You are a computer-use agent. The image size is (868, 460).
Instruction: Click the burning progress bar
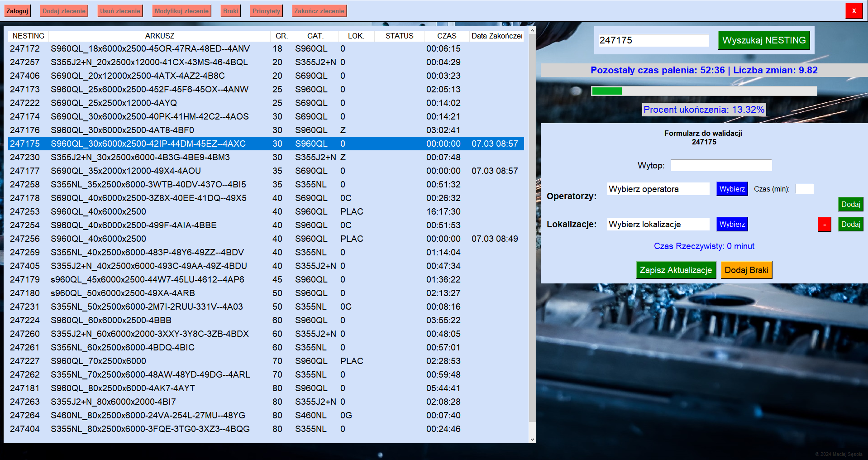click(x=704, y=91)
